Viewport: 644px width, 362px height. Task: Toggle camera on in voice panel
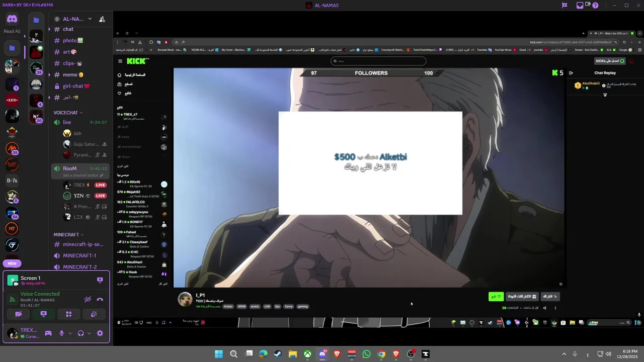pyautogui.click(x=19, y=314)
